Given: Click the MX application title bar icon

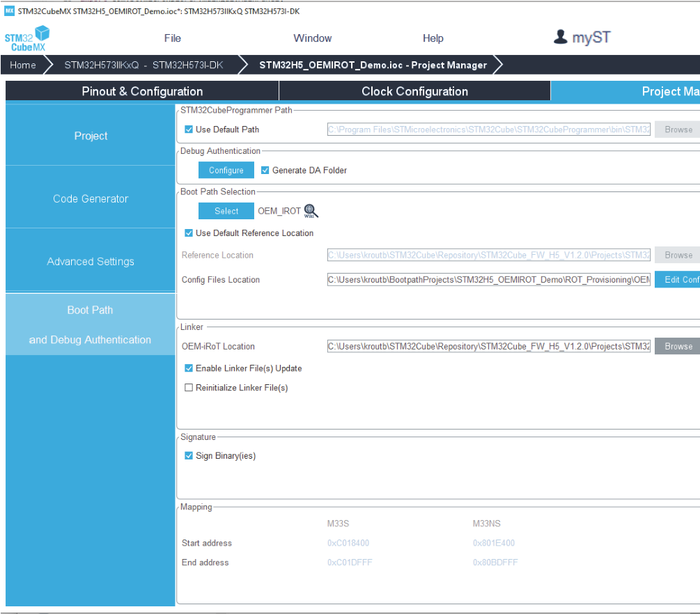Looking at the screenshot, I should point(9,10).
